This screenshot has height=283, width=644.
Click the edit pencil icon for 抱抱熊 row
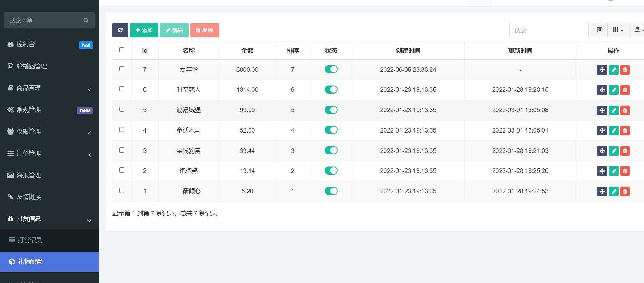(x=614, y=171)
